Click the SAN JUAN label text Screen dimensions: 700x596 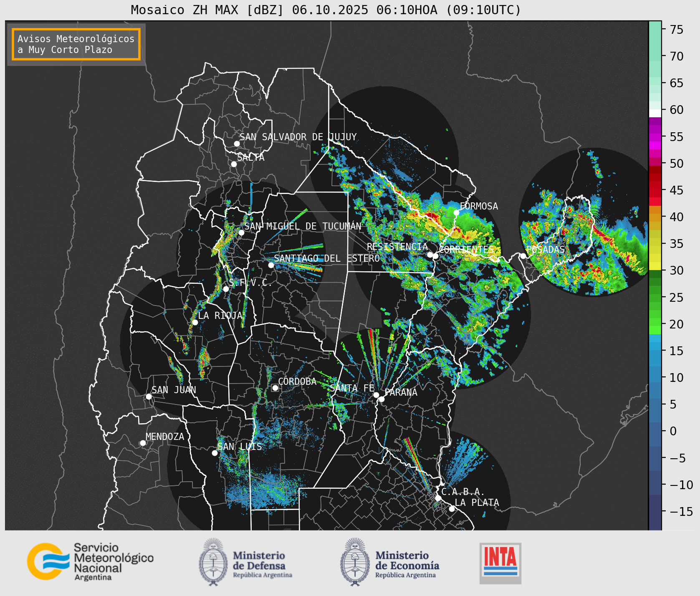click(x=174, y=390)
